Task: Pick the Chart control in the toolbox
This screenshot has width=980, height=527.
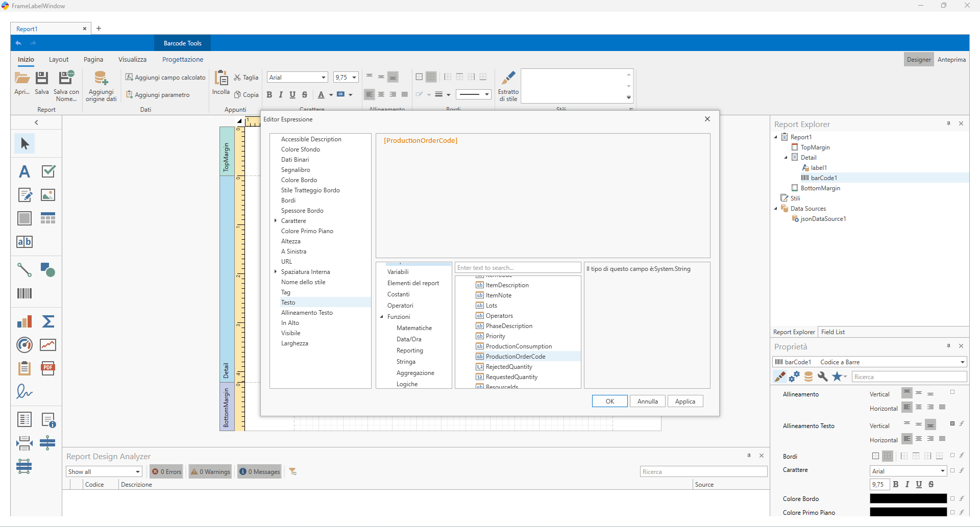Action: pos(24,321)
